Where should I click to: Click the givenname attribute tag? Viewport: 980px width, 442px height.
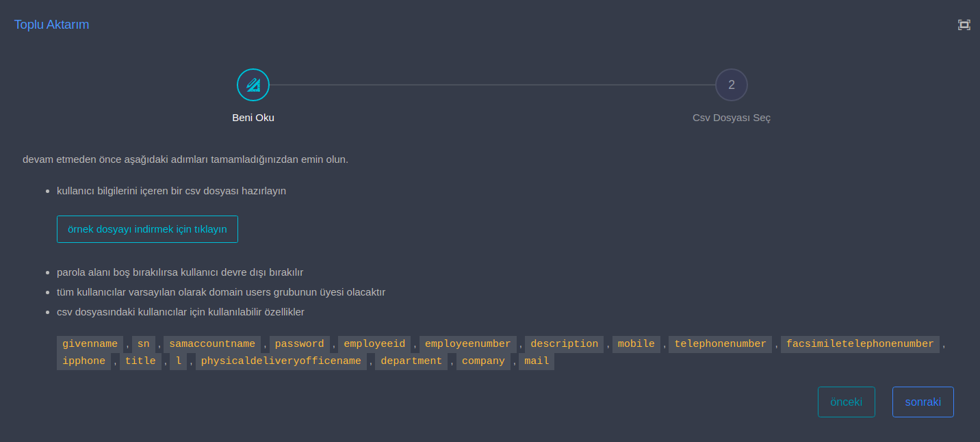coord(90,344)
